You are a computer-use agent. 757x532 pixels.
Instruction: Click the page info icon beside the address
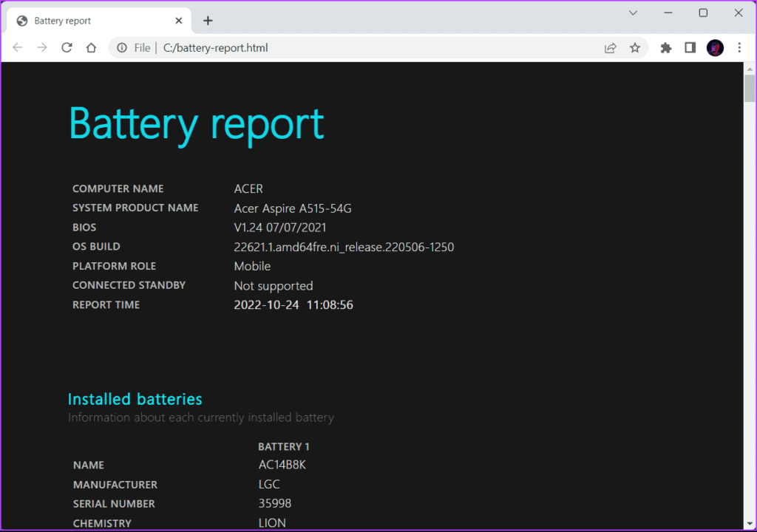click(122, 47)
